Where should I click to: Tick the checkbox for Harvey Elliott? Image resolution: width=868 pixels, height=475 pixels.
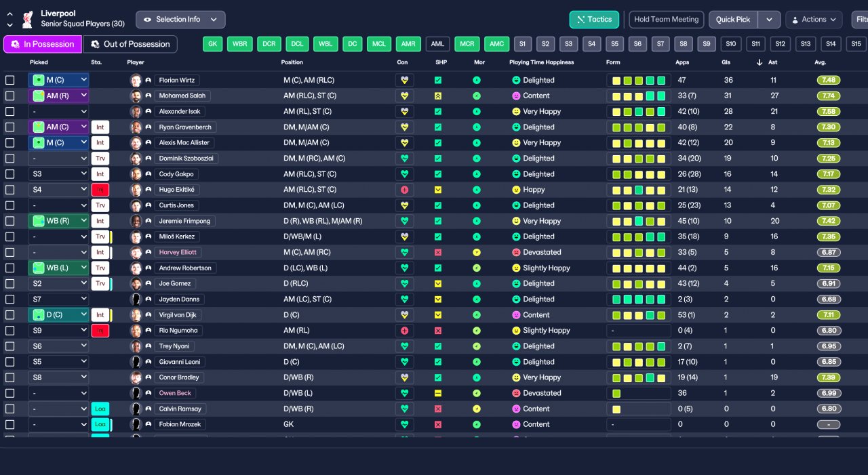point(10,252)
